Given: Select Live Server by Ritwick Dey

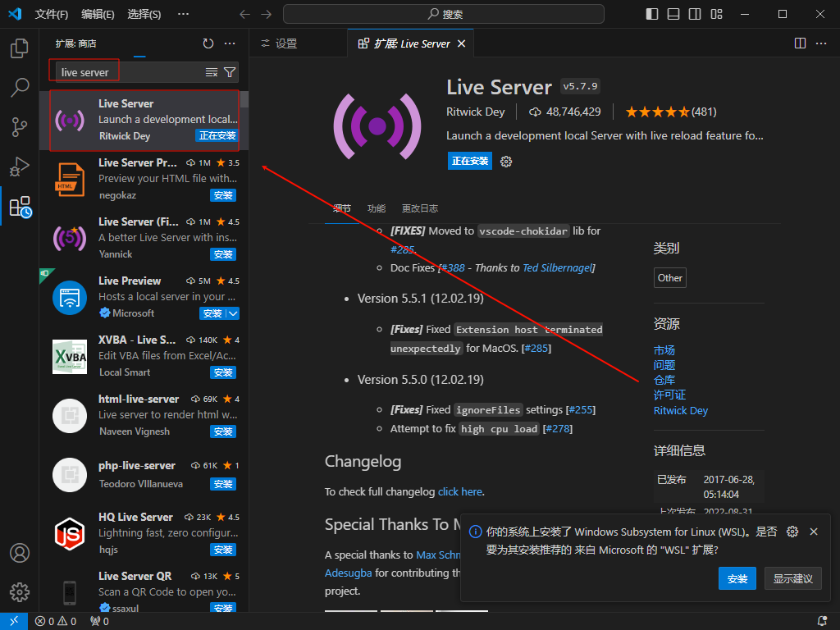Looking at the screenshot, I should point(144,121).
